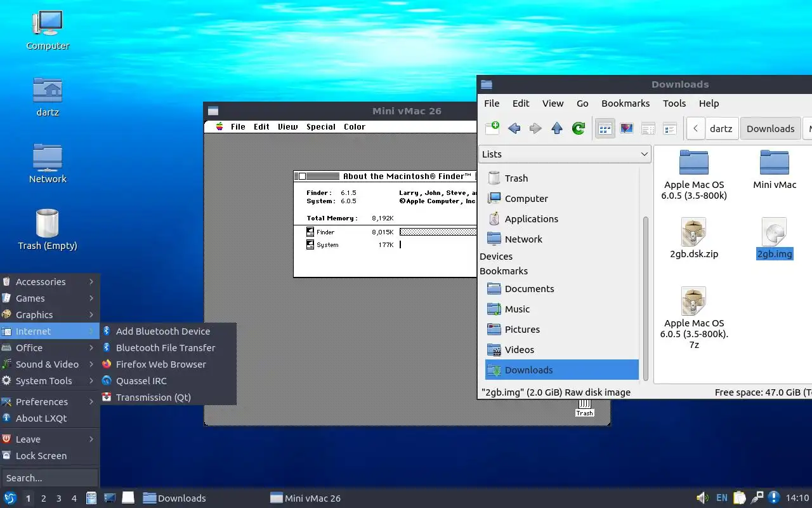Launch Bluetooth File Transfer
Screen dimensions: 812x508
click(168, 348)
